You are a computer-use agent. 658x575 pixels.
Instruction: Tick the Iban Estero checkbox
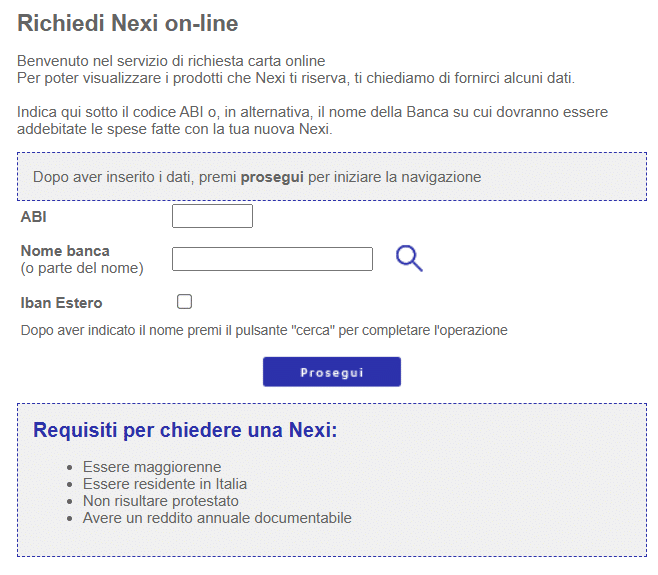(x=184, y=301)
